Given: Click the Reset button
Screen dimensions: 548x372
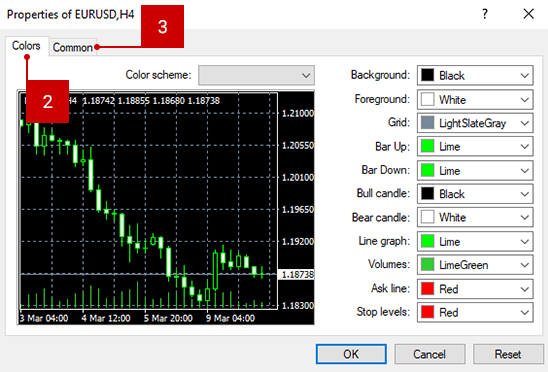Looking at the screenshot, I should [x=508, y=354].
